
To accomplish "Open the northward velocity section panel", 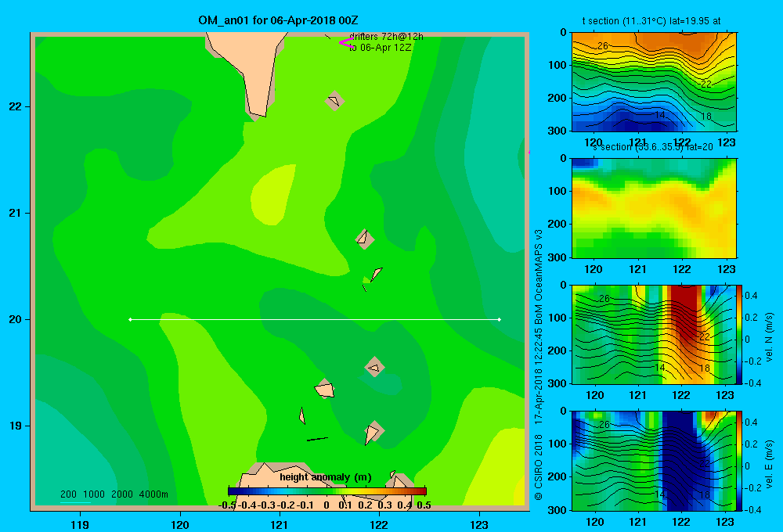I will pos(654,334).
